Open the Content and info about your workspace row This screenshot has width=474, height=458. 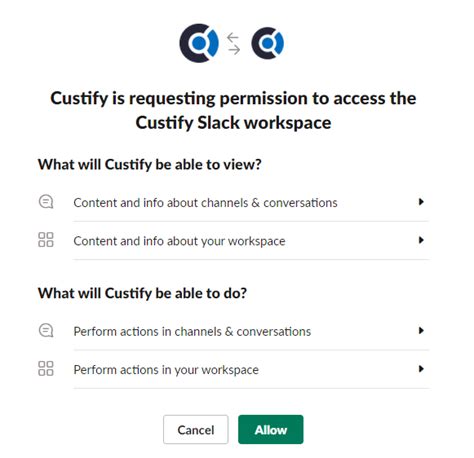point(233,241)
